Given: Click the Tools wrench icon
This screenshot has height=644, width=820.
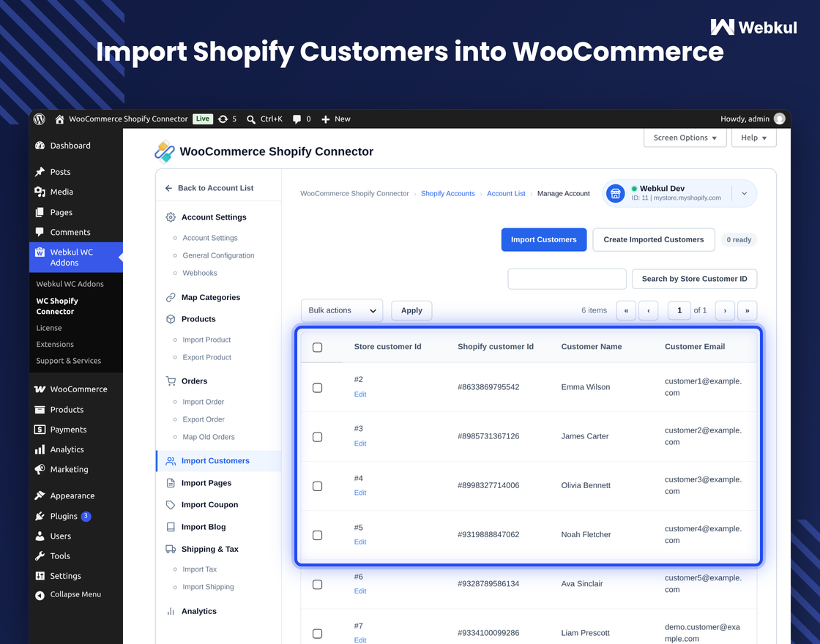Looking at the screenshot, I should point(40,555).
